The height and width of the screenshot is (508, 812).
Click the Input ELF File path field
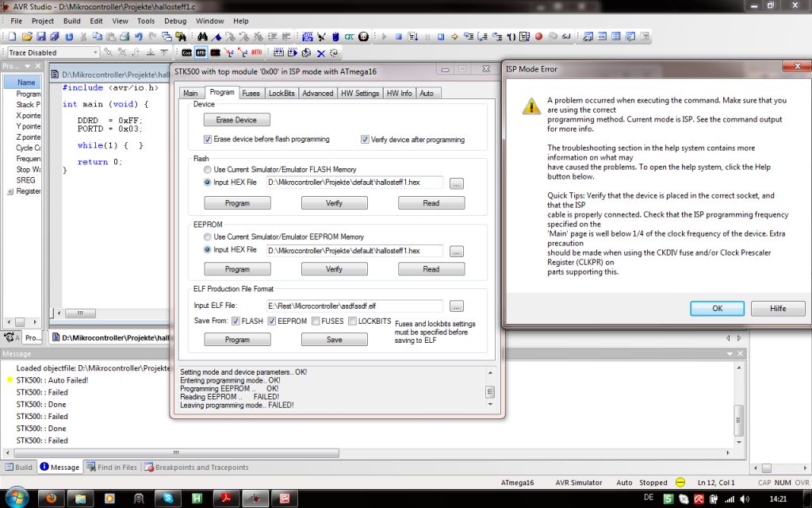point(354,306)
